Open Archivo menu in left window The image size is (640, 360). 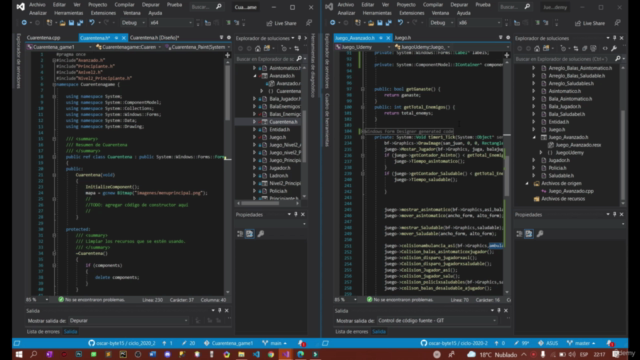click(x=37, y=5)
